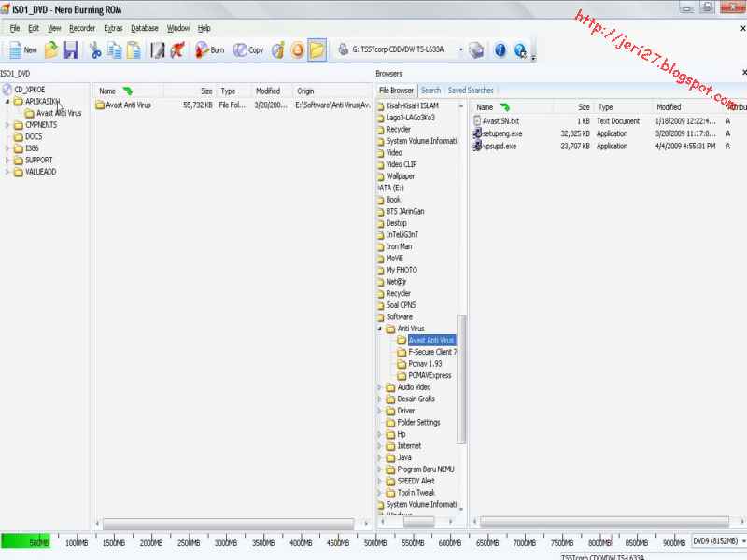Screen dimensions: 747x560
Task: Click the Open compilation folder icon
Action: (51, 49)
